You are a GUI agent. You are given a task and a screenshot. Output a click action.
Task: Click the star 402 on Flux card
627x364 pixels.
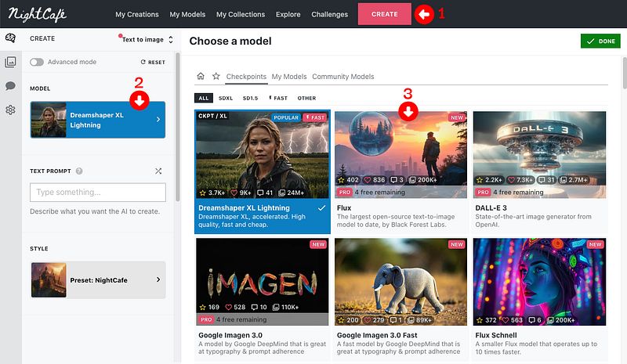348,180
